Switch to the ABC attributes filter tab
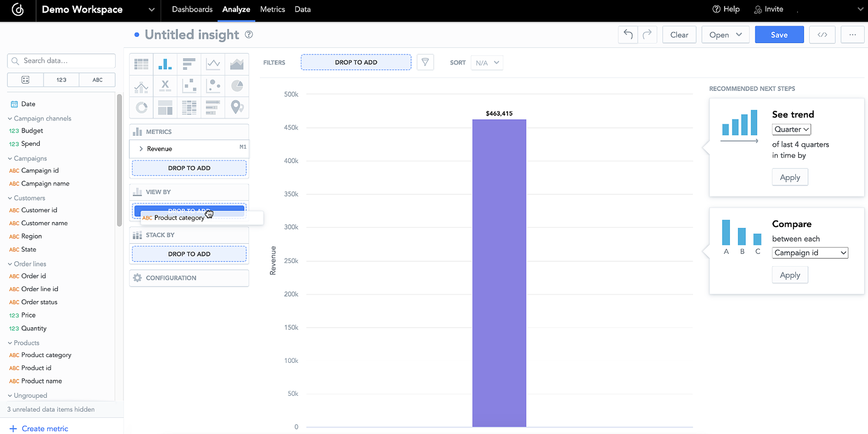The height and width of the screenshot is (434, 868). [x=97, y=80]
